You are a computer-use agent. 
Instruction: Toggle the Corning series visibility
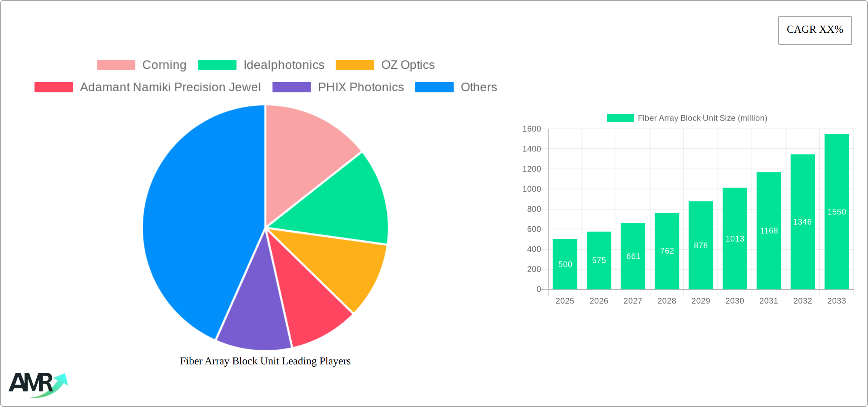point(164,65)
